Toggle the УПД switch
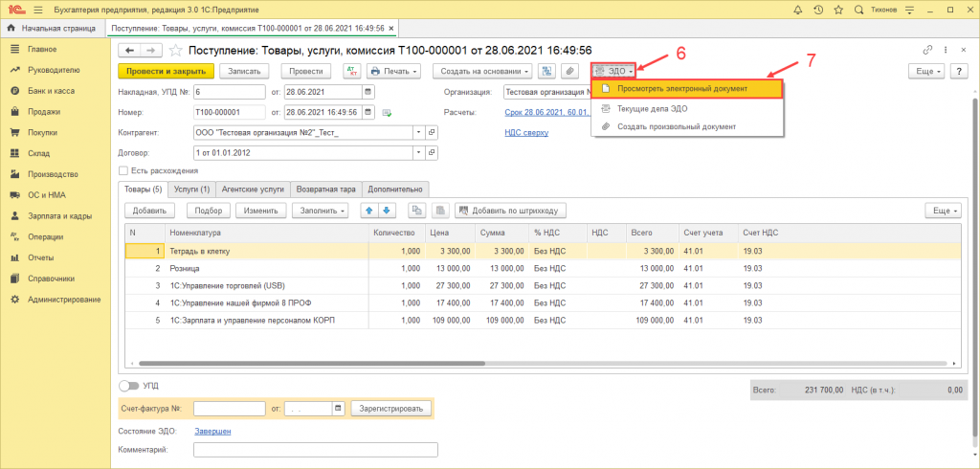The height and width of the screenshot is (469, 980). coord(128,387)
